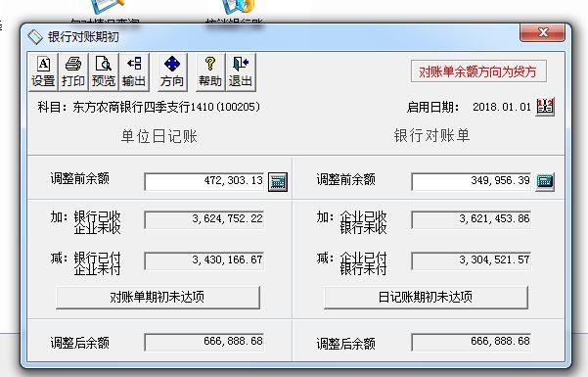Viewport: 588px width, 377px height.
Task: Click the 打印 (print) printer icon
Action: point(73,71)
